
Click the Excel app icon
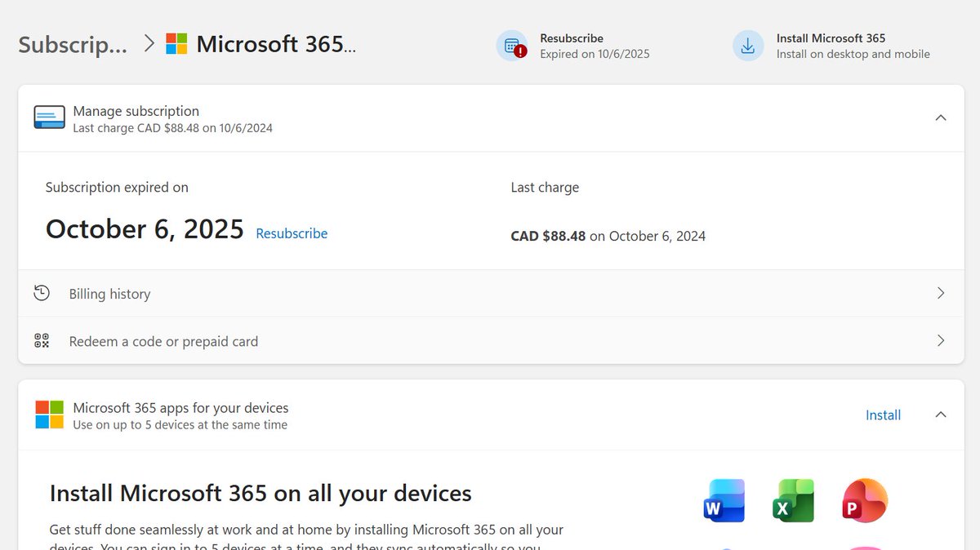pyautogui.click(x=794, y=500)
